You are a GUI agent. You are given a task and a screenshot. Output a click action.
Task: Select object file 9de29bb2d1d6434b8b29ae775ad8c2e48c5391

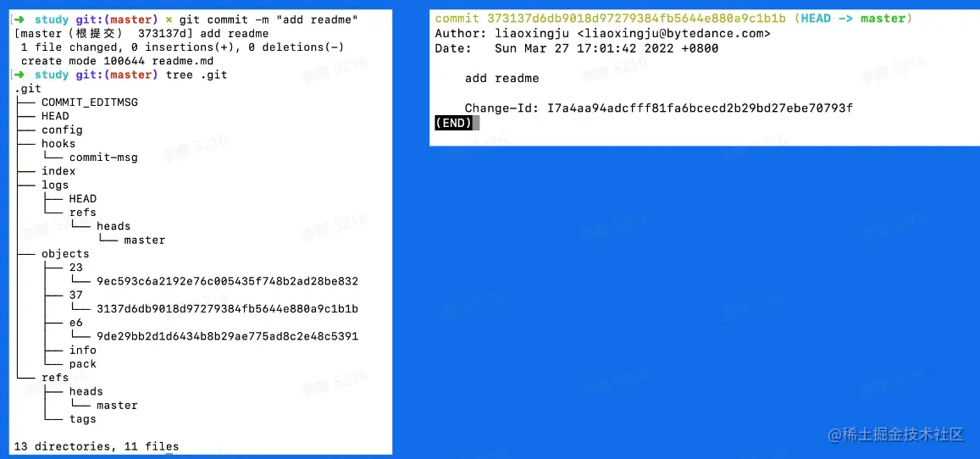[227, 336]
